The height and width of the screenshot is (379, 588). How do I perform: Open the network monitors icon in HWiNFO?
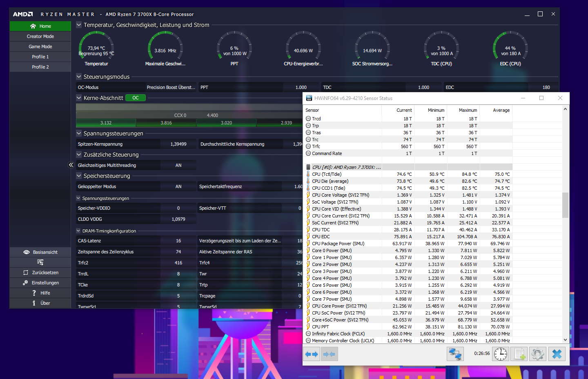[455, 354]
